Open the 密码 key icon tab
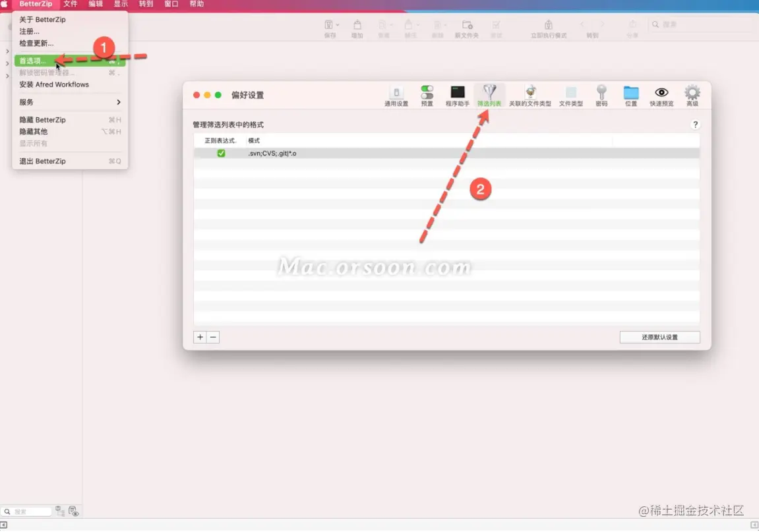The height and width of the screenshot is (532, 759). tap(601, 96)
